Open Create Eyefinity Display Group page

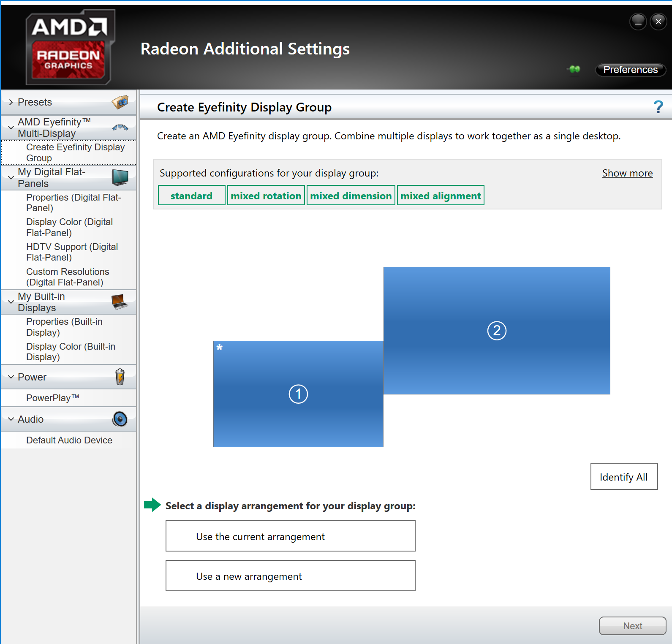pyautogui.click(x=69, y=152)
